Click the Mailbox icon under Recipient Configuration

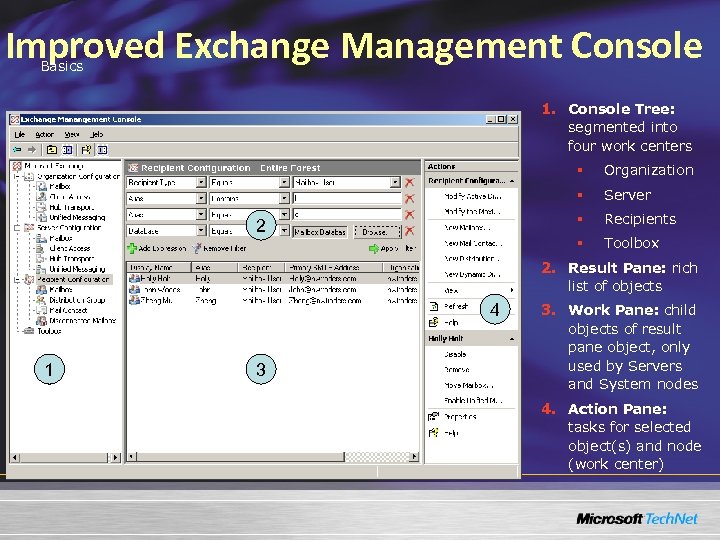click(x=41, y=290)
